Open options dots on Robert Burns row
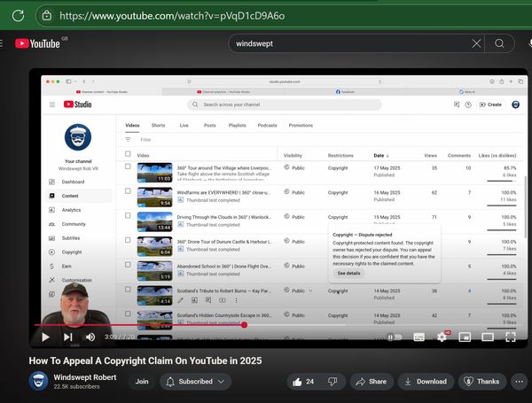The image size is (532, 403). click(x=236, y=300)
